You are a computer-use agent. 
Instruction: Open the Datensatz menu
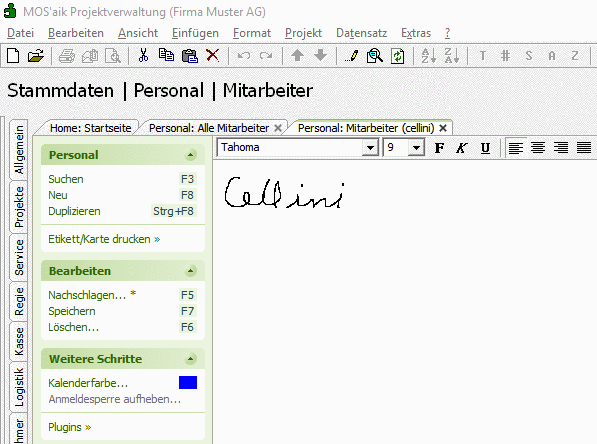tap(361, 33)
